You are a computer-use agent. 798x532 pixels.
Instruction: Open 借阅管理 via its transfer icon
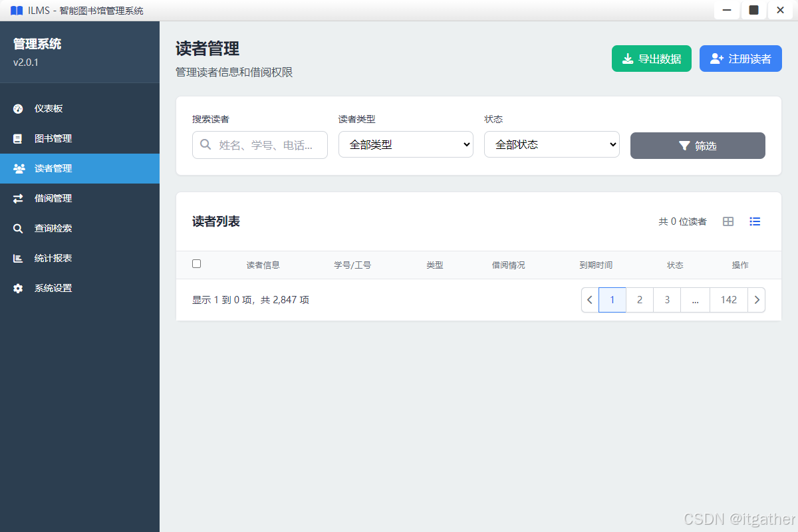17,198
